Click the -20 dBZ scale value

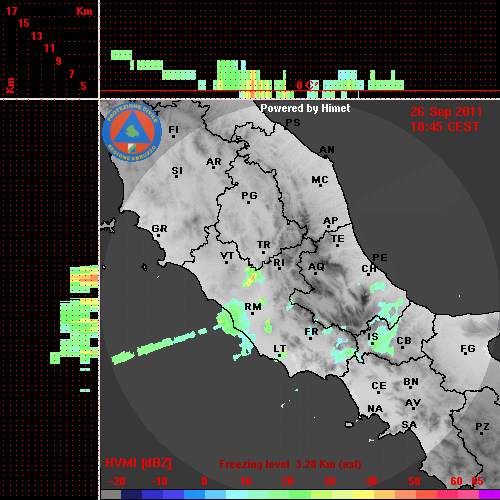[x=117, y=481]
